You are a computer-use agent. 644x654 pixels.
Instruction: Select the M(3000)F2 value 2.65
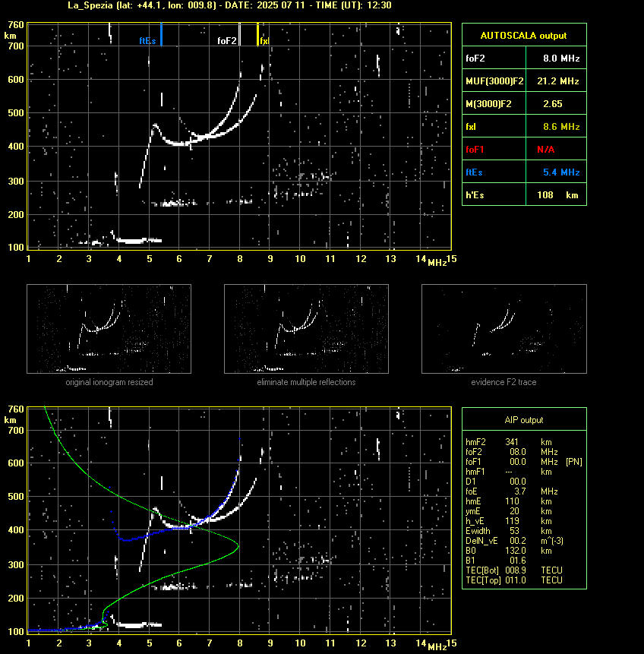click(x=553, y=104)
